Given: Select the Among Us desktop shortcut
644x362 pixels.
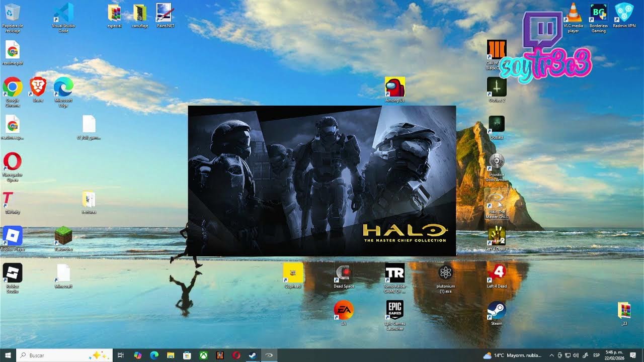Looking at the screenshot, I should (395, 90).
